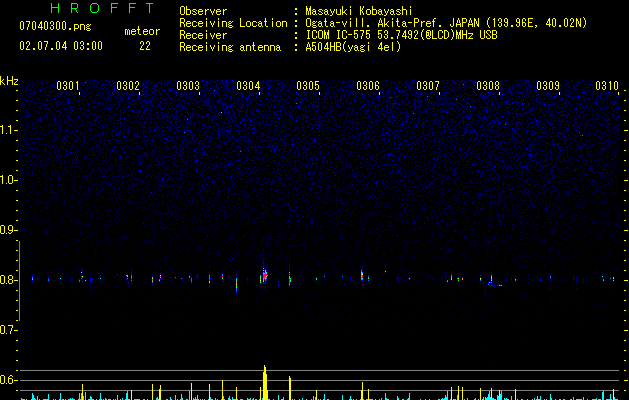Click the gray frequency range bar at left
The height and width of the screenshot is (400, 629).
click(x=19, y=280)
